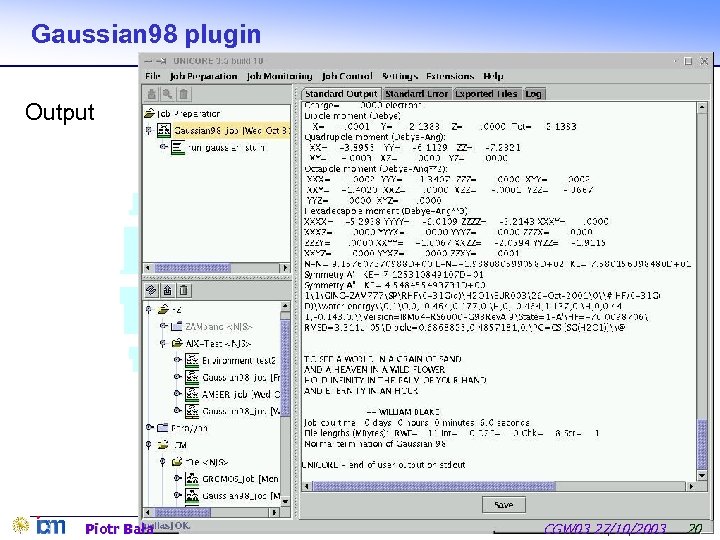Screen dimensions: 720x540
Task: Switch to the Standard Error tab
Action: click(416, 94)
